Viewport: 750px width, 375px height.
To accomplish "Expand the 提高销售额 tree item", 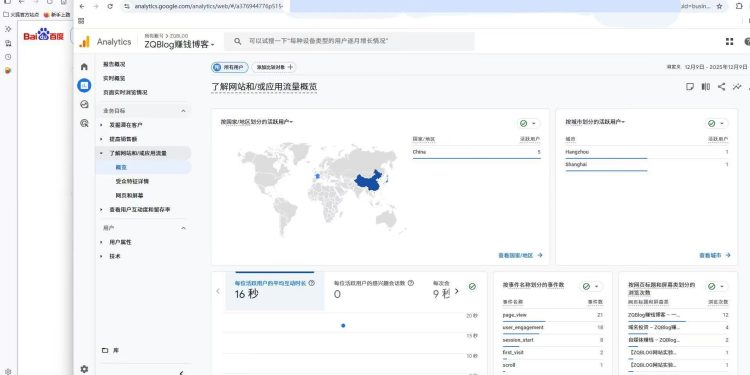I will (x=101, y=139).
